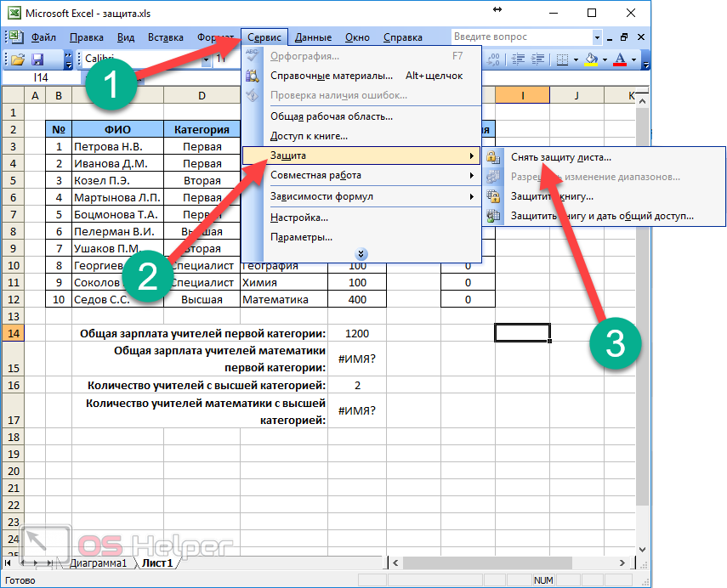
Task: Expand full menu with double chevron
Action: [x=361, y=254]
